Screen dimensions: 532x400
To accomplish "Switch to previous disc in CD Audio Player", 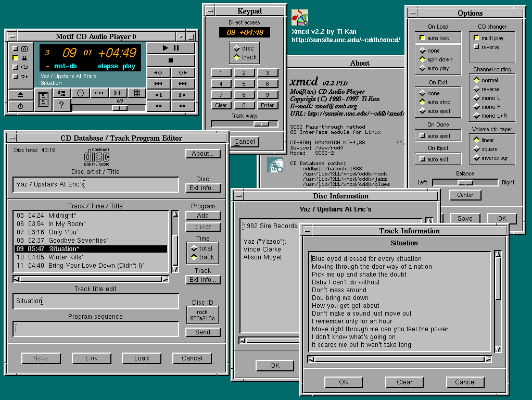I will [x=158, y=72].
